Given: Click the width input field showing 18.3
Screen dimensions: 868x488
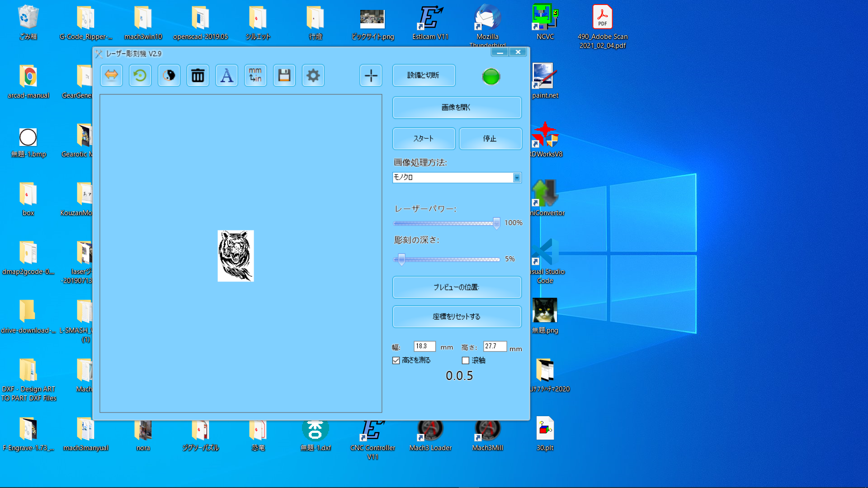Looking at the screenshot, I should [x=424, y=346].
